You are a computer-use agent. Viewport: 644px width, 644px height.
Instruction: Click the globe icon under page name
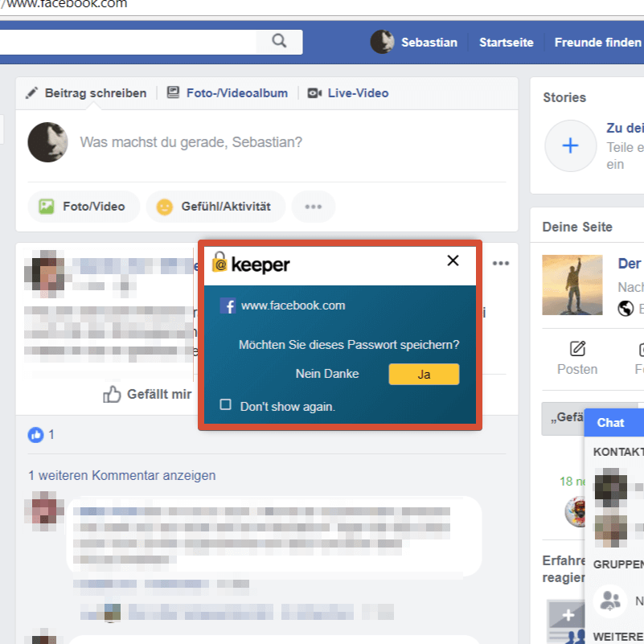pos(626,309)
